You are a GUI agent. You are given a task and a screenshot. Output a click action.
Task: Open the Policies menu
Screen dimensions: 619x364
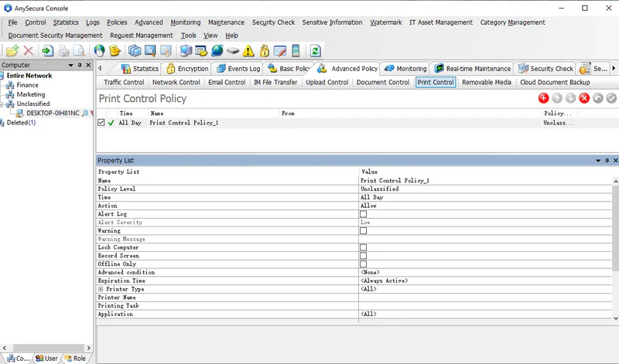[x=117, y=22]
